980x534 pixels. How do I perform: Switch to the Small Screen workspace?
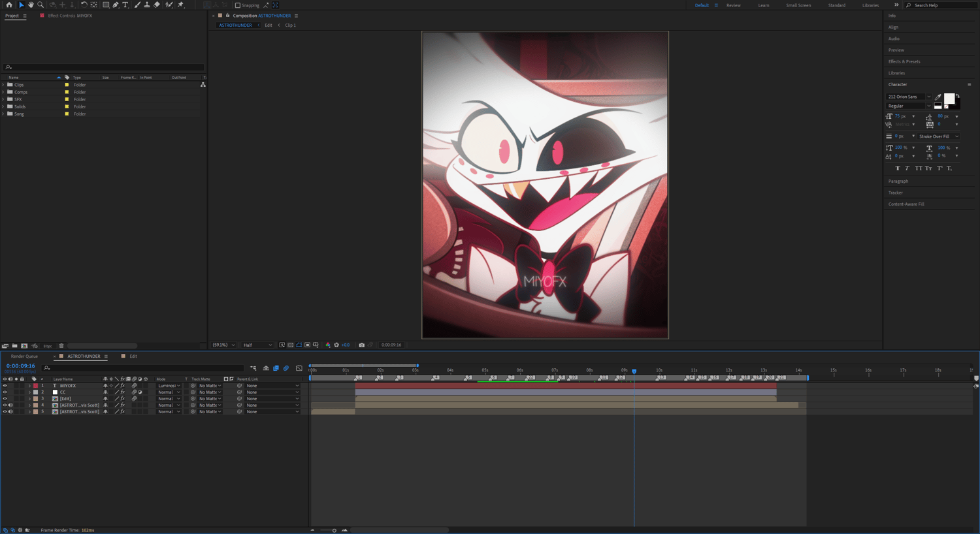point(798,5)
